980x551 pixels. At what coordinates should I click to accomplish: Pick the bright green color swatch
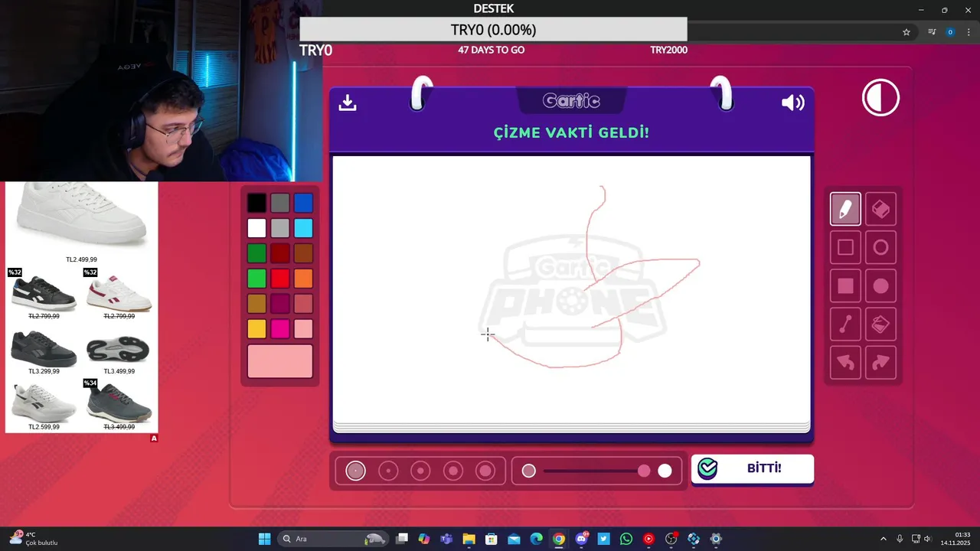(256, 279)
